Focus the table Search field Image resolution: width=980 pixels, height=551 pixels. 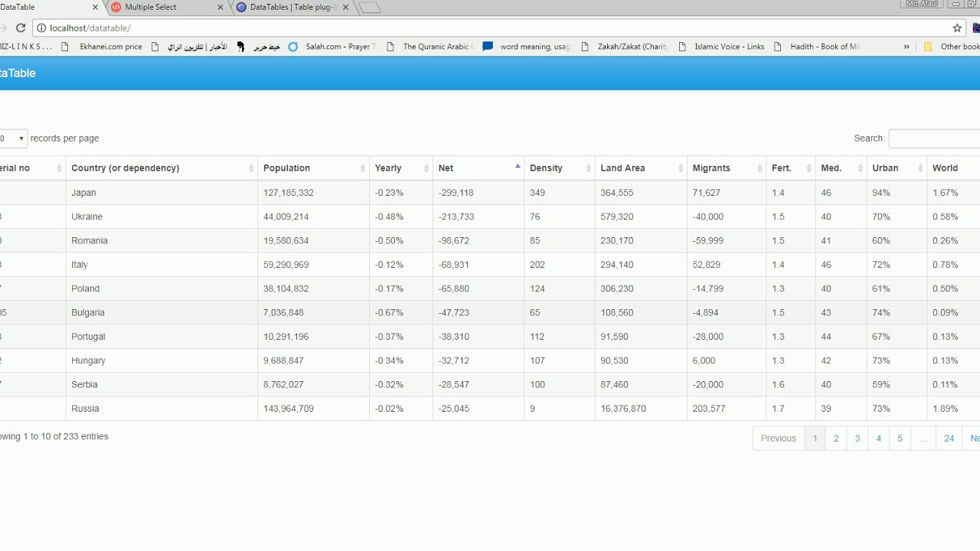(934, 139)
